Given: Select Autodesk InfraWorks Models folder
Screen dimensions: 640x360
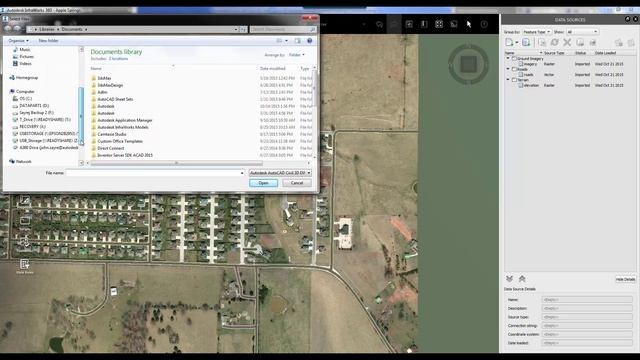Looking at the screenshot, I should [120, 127].
